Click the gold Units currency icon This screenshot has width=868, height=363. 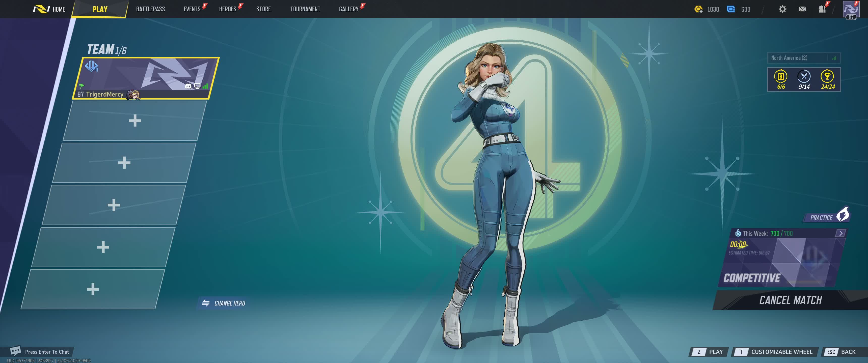698,9
